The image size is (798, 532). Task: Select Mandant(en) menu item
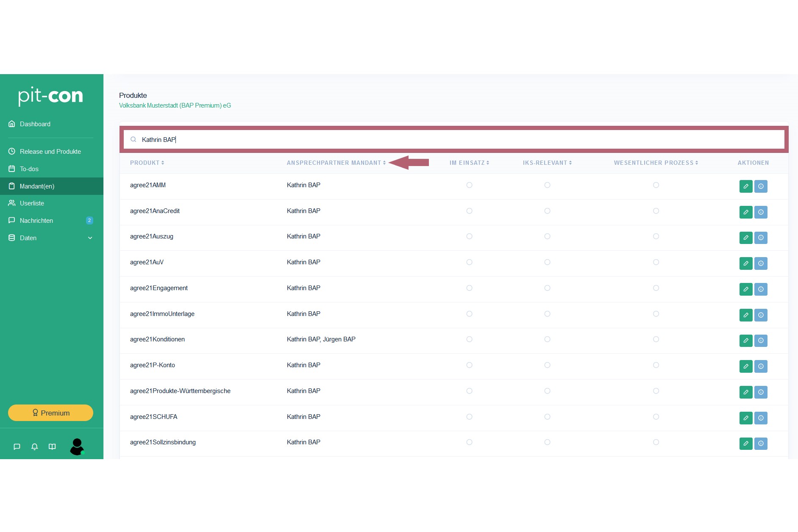point(52,186)
